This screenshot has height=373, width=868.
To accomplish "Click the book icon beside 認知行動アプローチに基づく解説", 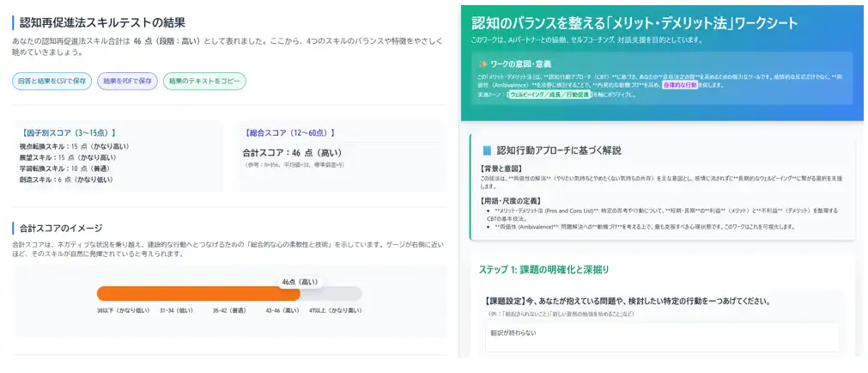I will [x=487, y=150].
